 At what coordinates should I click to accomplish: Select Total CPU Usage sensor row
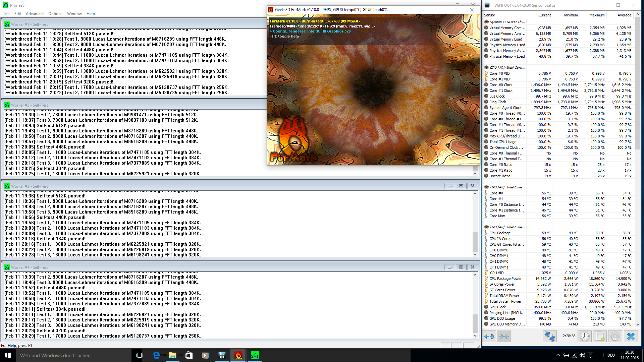coord(558,142)
